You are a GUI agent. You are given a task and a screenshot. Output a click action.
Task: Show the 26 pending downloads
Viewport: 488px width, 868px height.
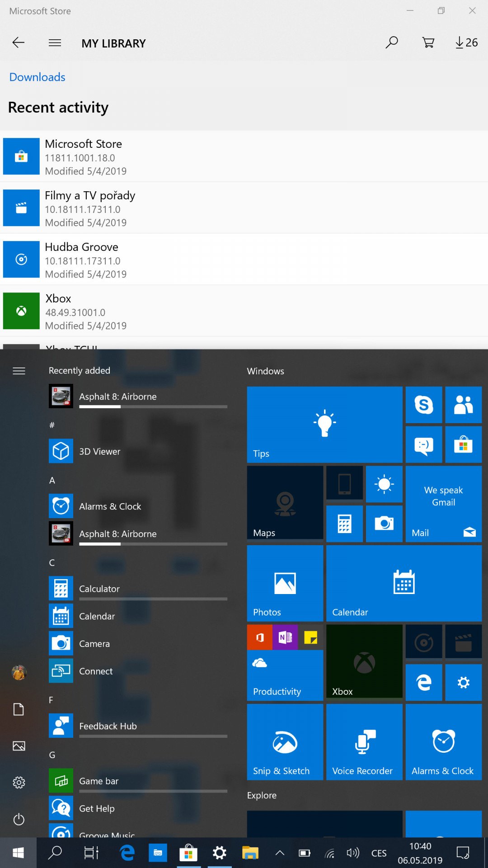(x=466, y=42)
